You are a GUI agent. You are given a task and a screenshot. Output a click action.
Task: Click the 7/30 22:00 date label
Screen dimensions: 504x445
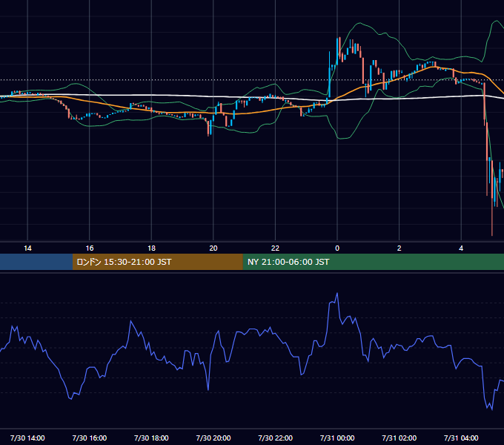[275, 438]
